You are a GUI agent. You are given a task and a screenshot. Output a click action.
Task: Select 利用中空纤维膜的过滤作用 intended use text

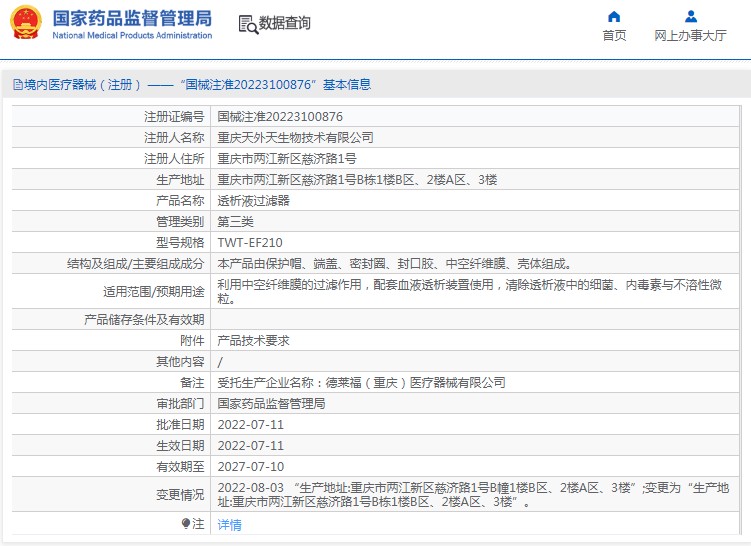pos(469,292)
